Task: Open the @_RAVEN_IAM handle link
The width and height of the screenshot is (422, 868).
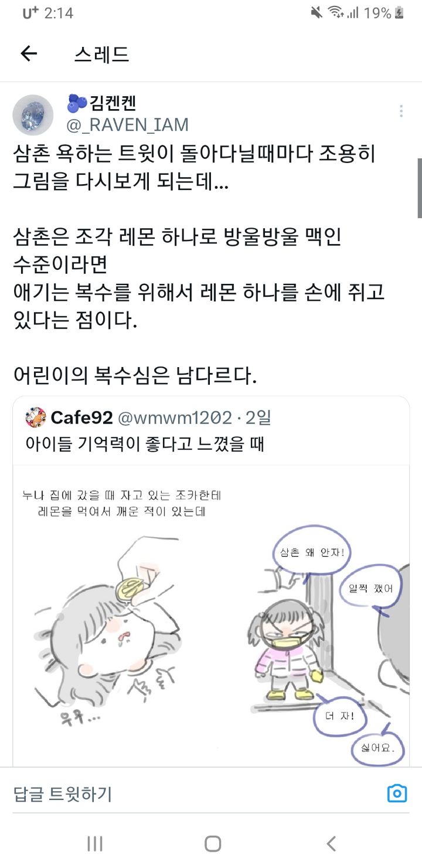Action: (x=127, y=124)
